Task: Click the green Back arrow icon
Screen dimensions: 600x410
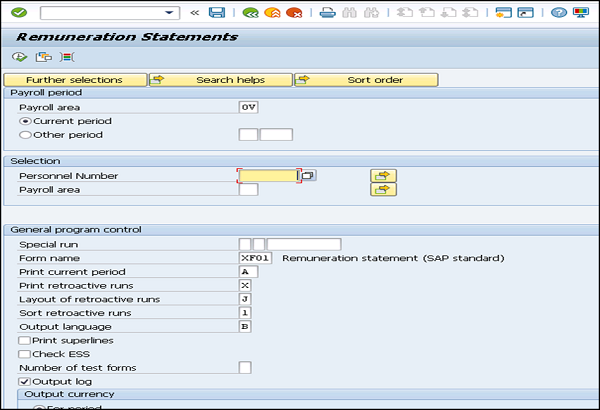Action: point(250,13)
